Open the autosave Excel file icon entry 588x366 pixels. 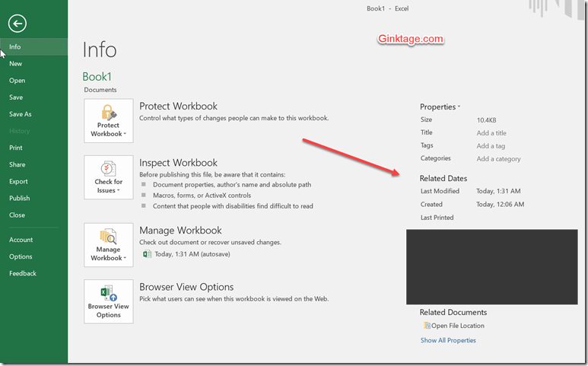(x=147, y=254)
